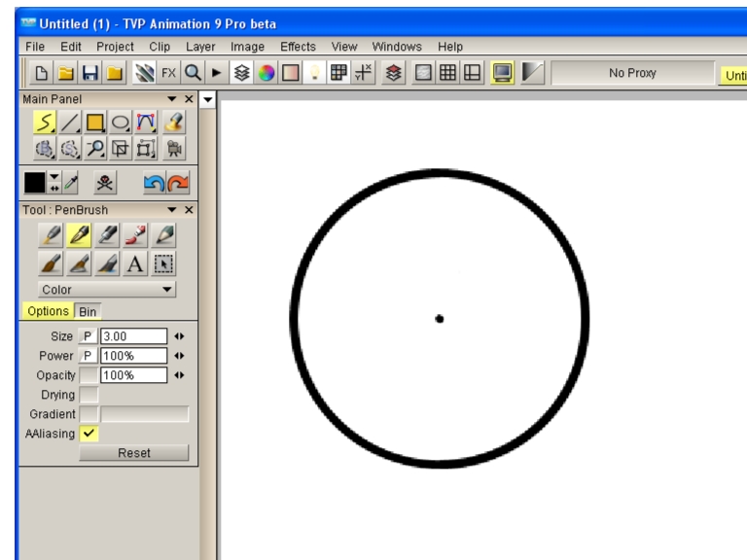
Task: Select the ellipse tool
Action: tap(120, 122)
